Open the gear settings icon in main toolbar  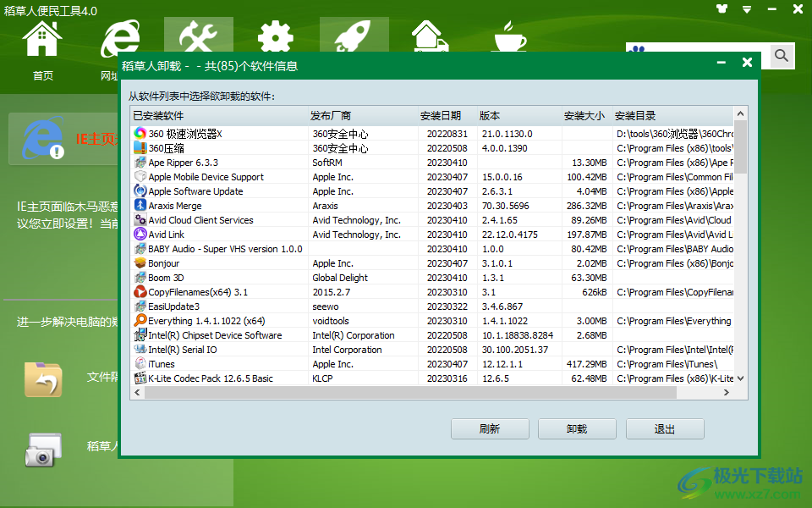point(276,36)
